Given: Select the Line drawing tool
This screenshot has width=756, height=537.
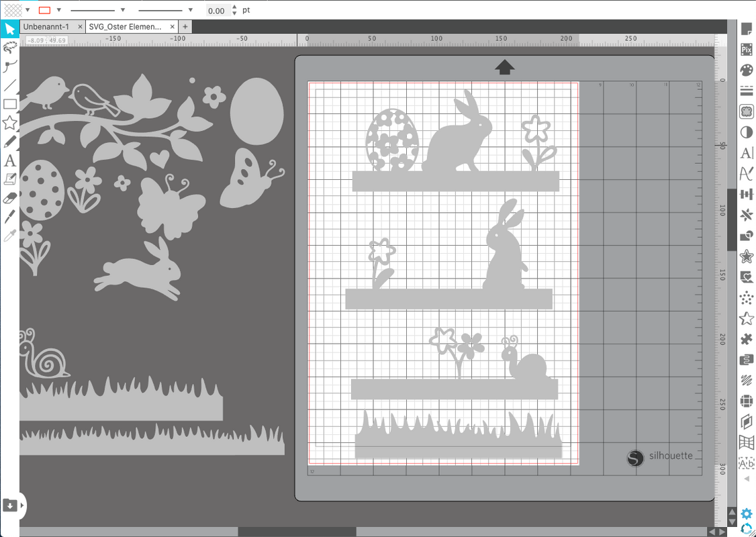Looking at the screenshot, I should (9, 85).
